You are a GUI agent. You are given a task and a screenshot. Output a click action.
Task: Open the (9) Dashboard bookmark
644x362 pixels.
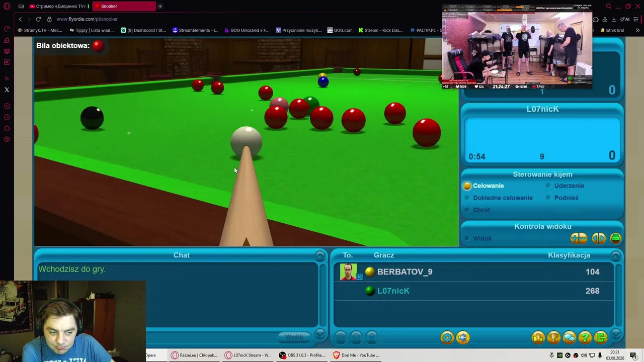click(143, 30)
